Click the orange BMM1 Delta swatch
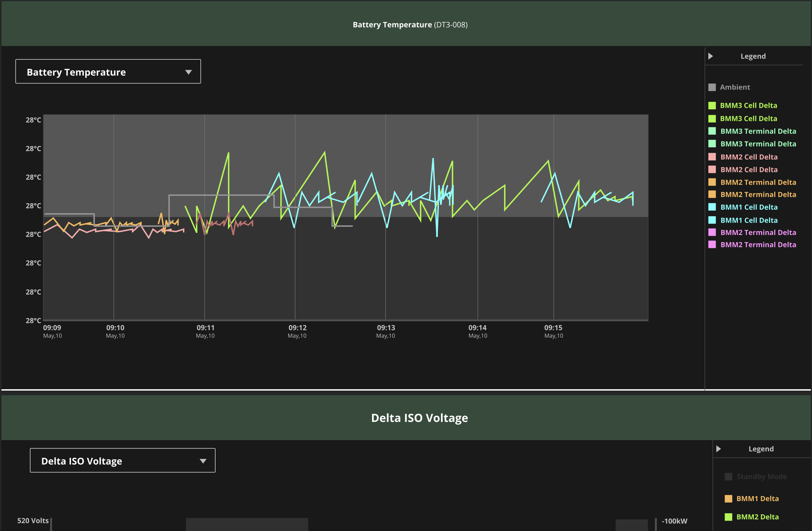 (729, 499)
